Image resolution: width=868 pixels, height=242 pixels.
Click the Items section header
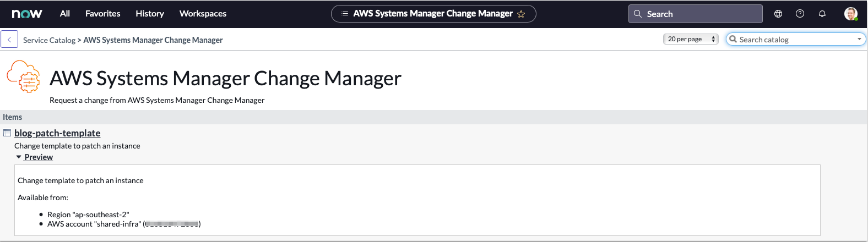[x=433, y=117]
